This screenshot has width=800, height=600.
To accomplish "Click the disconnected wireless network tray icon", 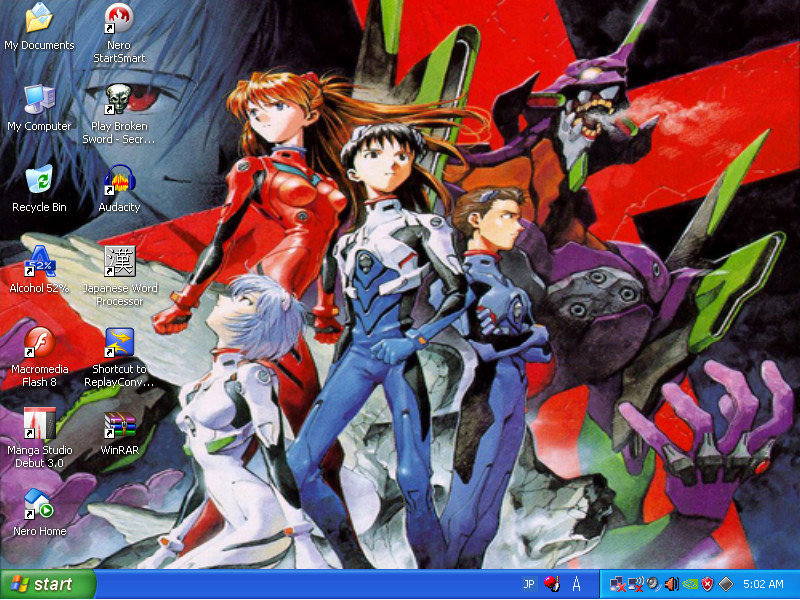I will tap(636, 584).
